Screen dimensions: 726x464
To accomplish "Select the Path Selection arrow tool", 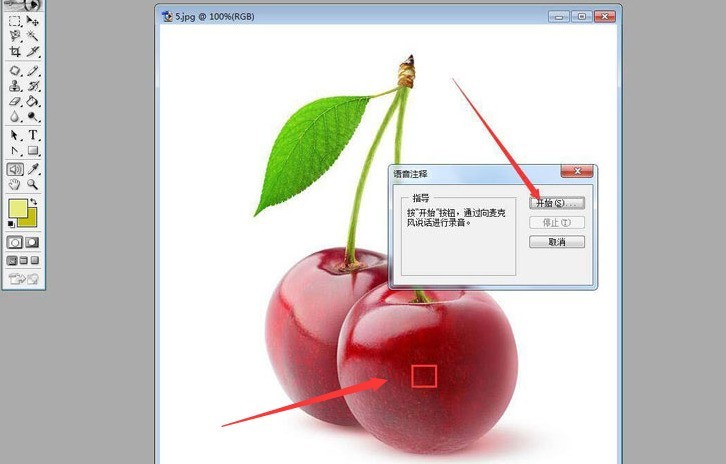I will (15, 135).
